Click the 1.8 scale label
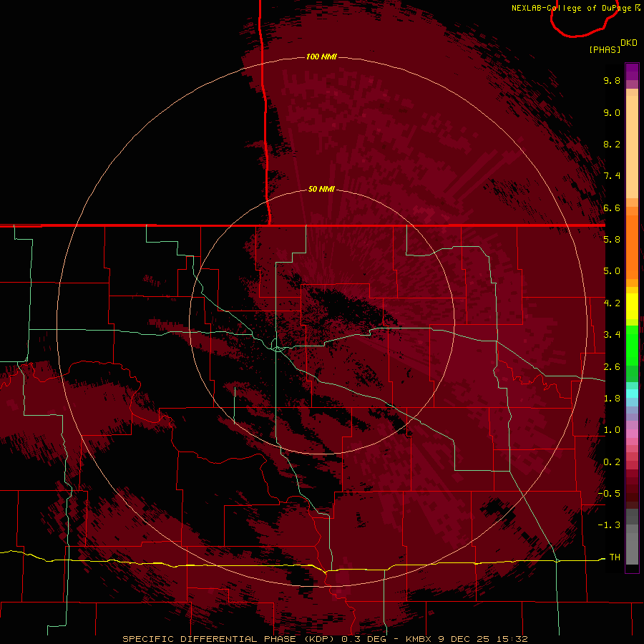The width and height of the screenshot is (644, 644). (612, 399)
